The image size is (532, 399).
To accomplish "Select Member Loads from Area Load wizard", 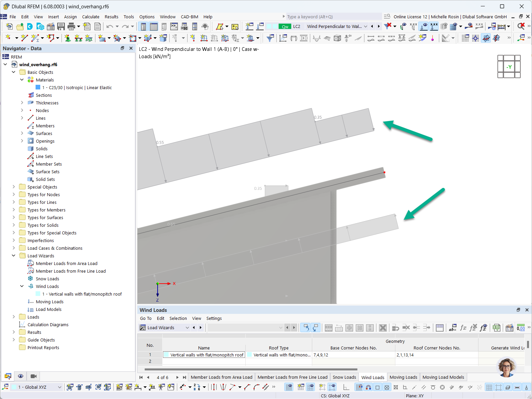I will 66,263.
